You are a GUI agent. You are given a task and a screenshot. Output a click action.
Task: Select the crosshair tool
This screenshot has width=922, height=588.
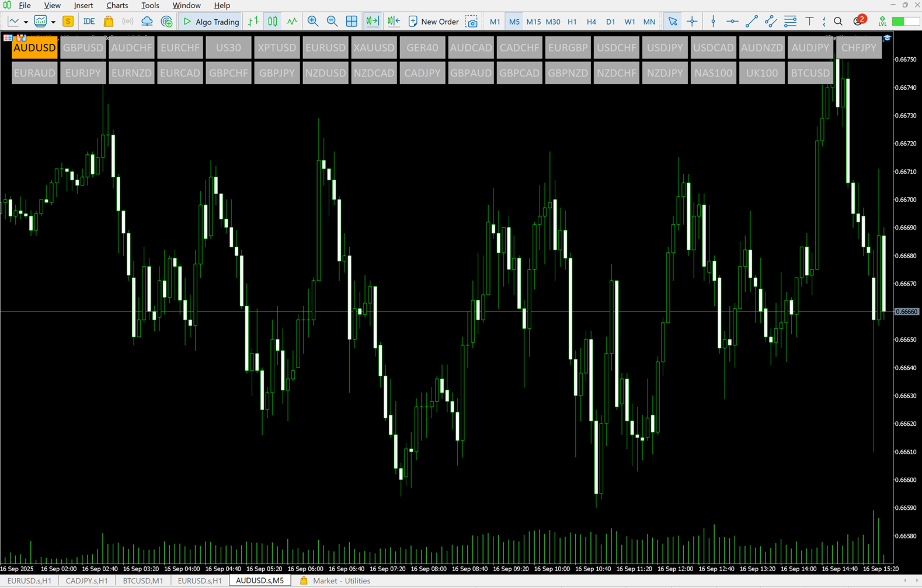pyautogui.click(x=692, y=22)
